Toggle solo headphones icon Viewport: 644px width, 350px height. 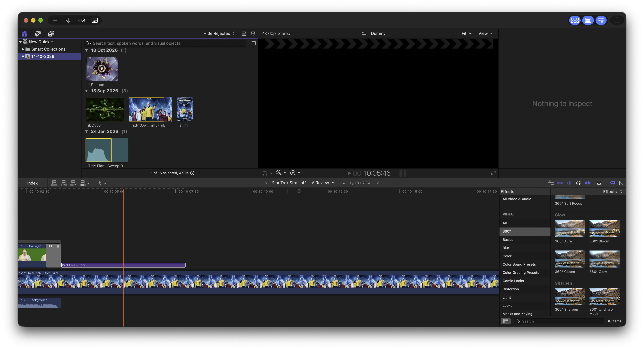[578, 183]
